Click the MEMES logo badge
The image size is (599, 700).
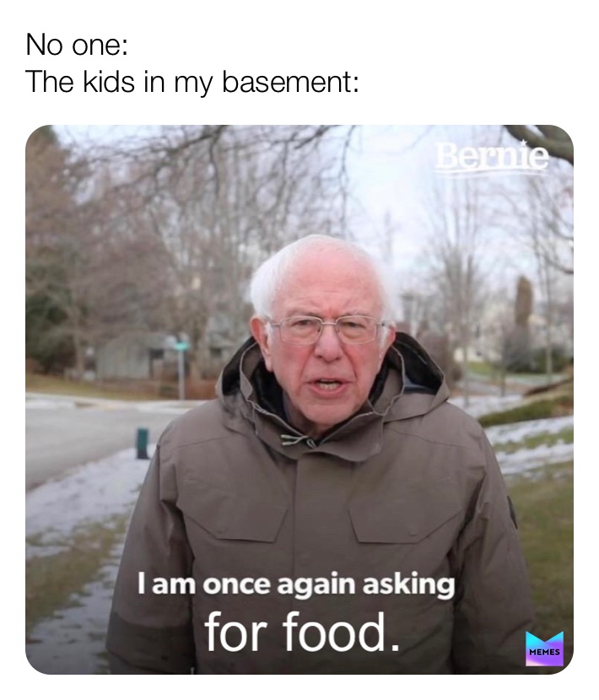click(544, 649)
